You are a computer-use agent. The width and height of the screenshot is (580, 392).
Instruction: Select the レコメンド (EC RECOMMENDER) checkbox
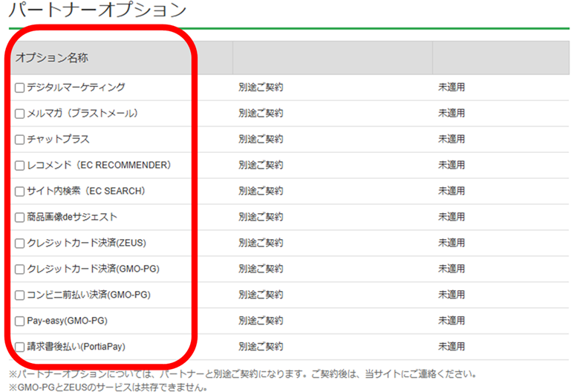point(20,166)
